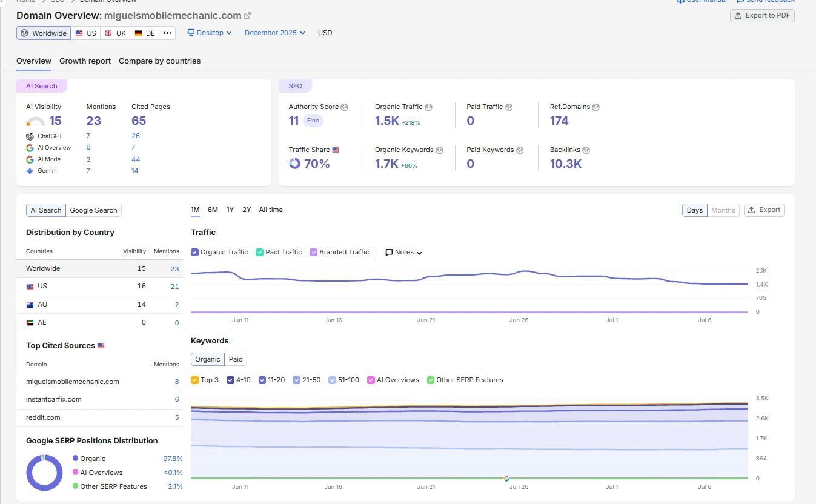Viewport: 816px width, 504px height.
Task: Click the Ref.Domains globe info icon
Action: point(595,107)
